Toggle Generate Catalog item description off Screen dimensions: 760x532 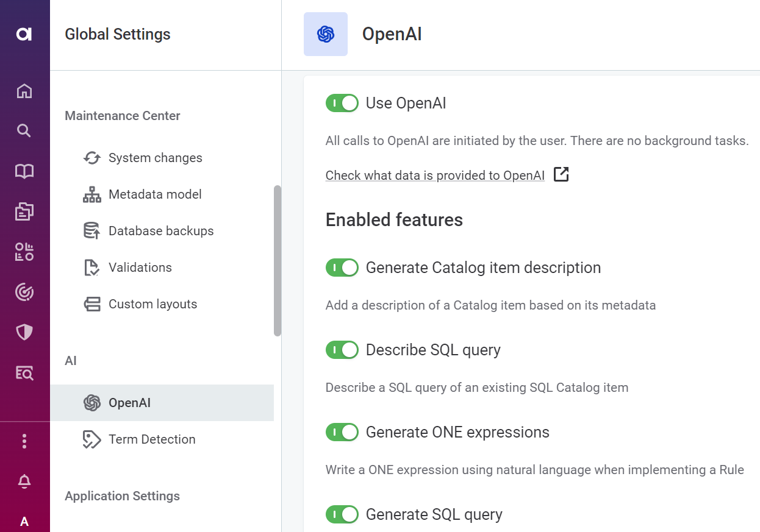coord(342,268)
